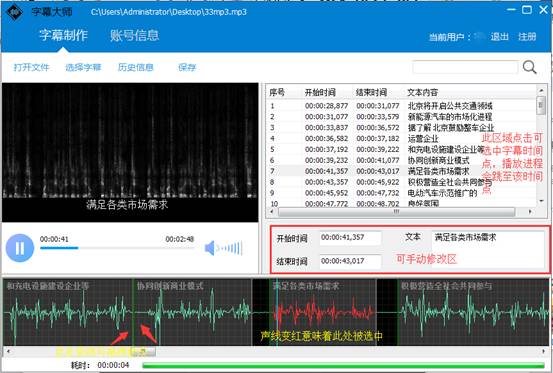Image resolution: width=553 pixels, height=373 pixels.
Task: Click the playback progress bar
Action: pyautogui.click(x=117, y=248)
